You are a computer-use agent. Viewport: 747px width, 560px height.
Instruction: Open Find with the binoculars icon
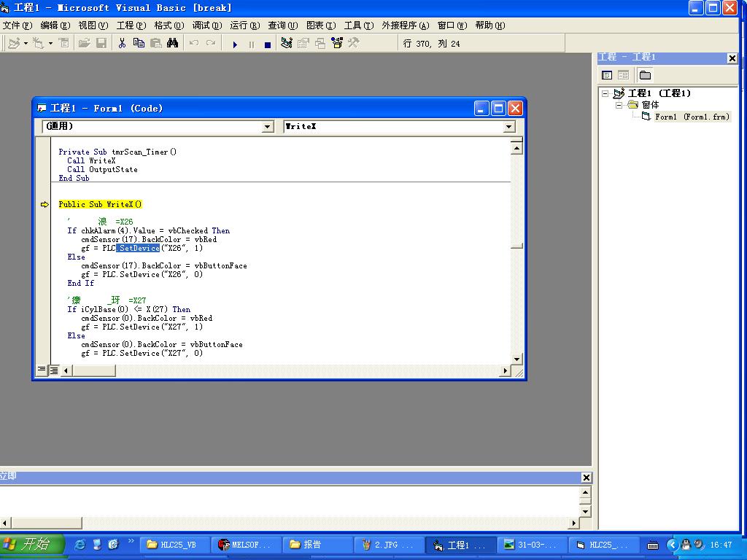pos(172,43)
